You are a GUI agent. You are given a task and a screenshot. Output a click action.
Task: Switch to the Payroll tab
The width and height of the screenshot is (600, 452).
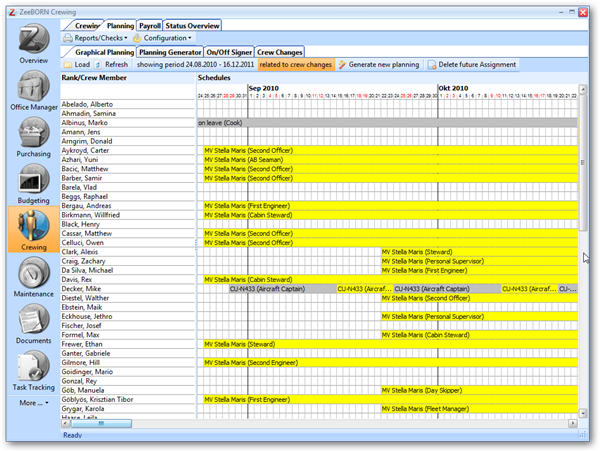(x=150, y=26)
